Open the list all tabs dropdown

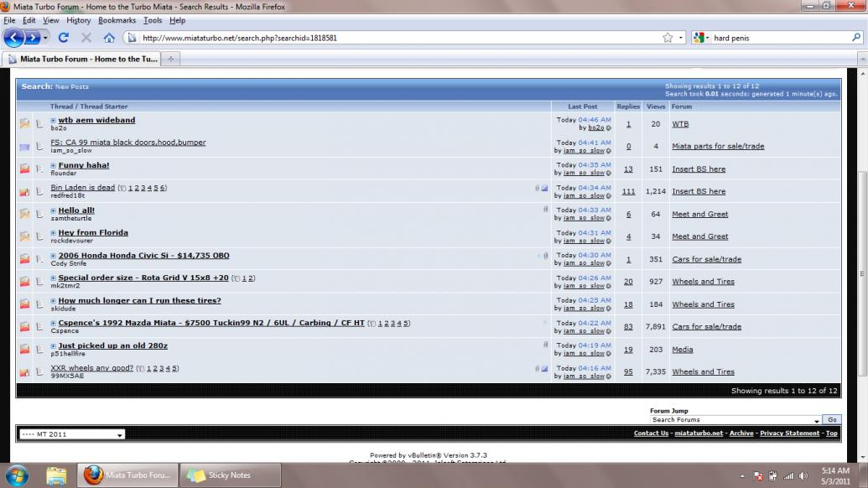point(862,59)
